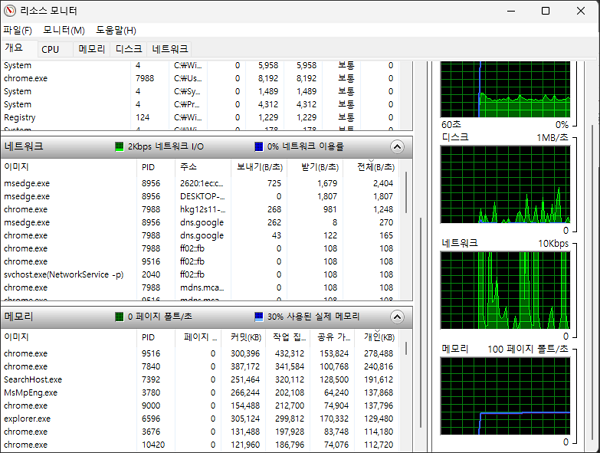Switch to the 메모리 tab
Screen dimensions: 600x453
click(91, 49)
